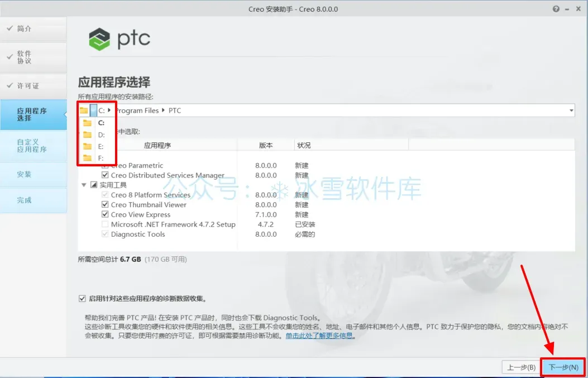
Task: Select Creo Thumbnail Viewer row text
Action: click(149, 205)
